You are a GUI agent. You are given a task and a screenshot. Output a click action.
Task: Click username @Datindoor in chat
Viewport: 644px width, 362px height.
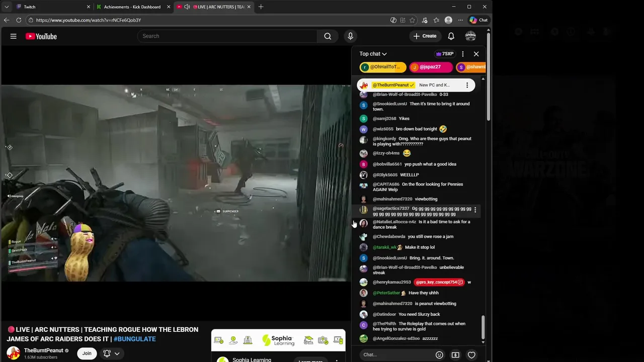tap(384, 314)
